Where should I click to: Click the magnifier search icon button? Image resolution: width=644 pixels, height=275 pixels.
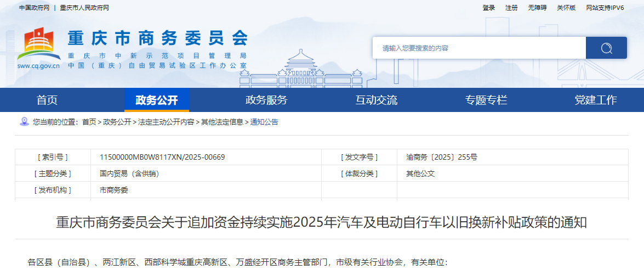pos(606,48)
